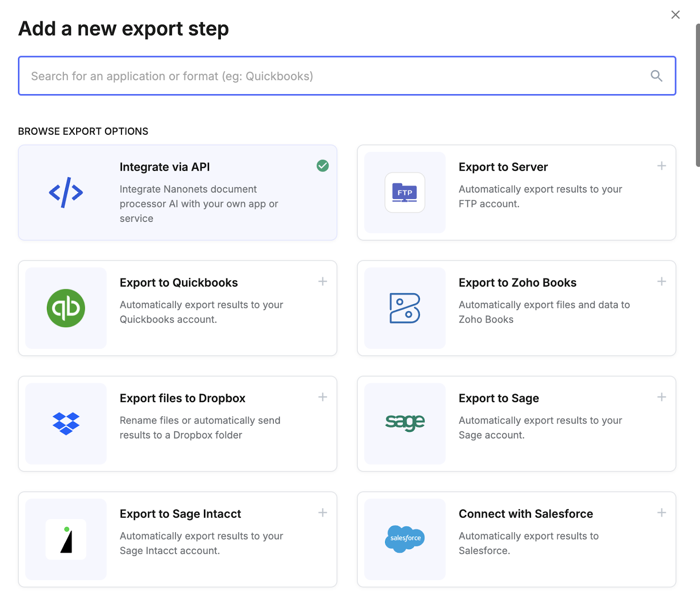Screen dimensions: 700x596
Task: Click 'export results to your FTP account' text
Action: point(540,196)
